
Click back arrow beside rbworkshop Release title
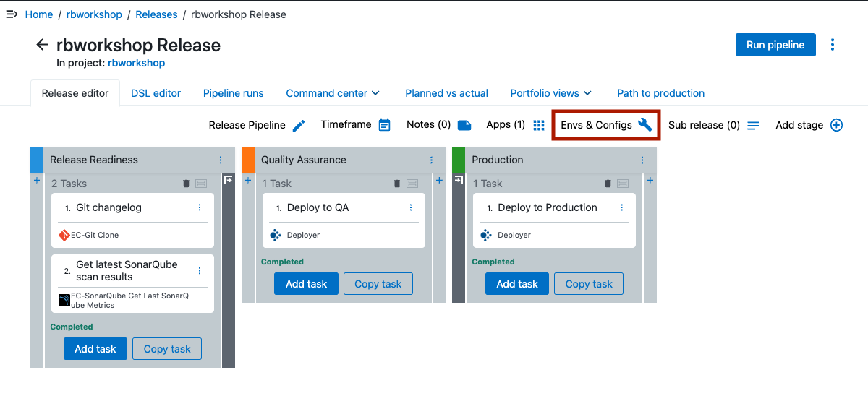(42, 45)
